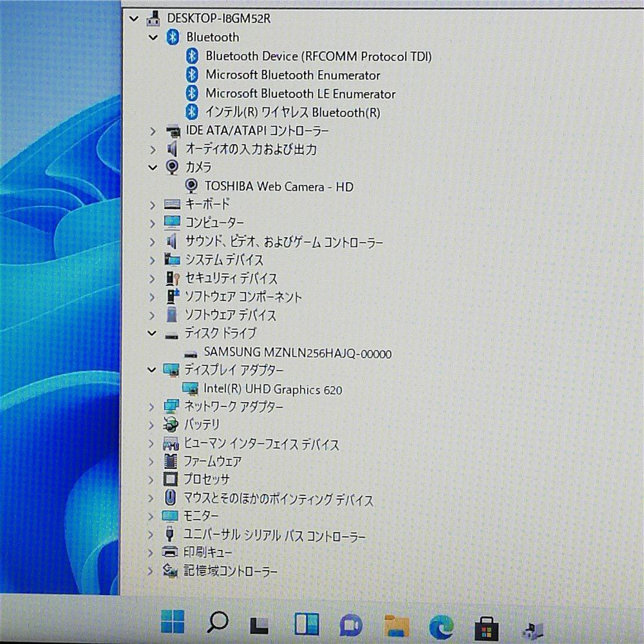Launch Microsoft Edge from the taskbar
The image size is (644, 644).
(x=442, y=627)
